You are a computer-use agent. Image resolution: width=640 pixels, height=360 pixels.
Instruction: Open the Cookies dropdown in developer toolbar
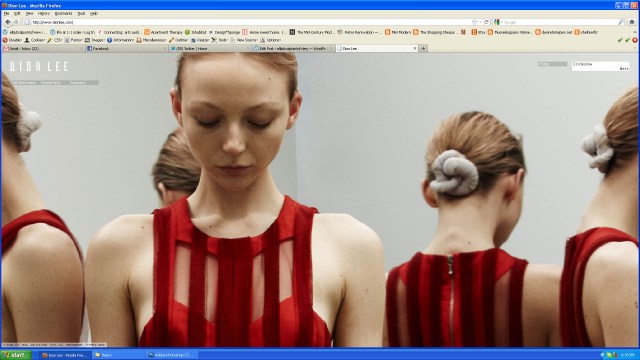click(x=35, y=40)
